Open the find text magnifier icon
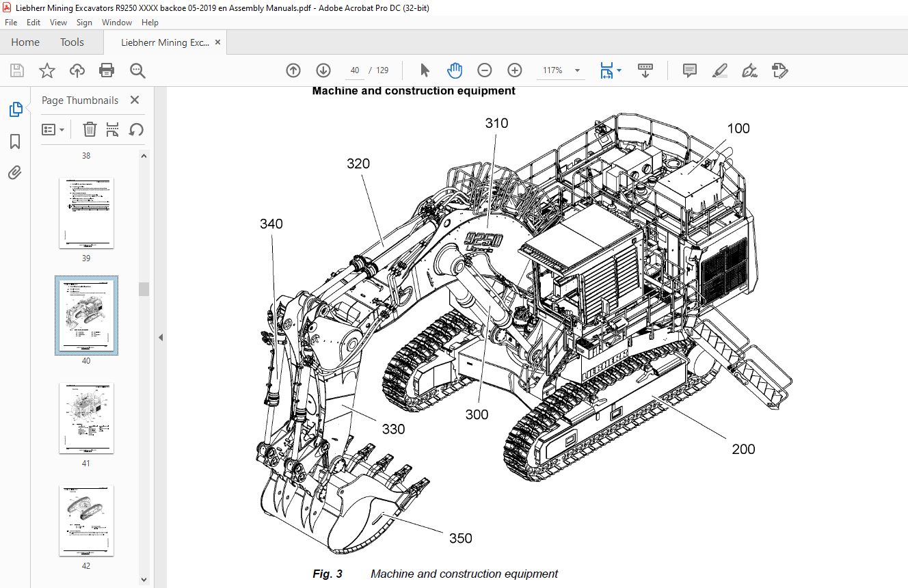 coord(137,70)
